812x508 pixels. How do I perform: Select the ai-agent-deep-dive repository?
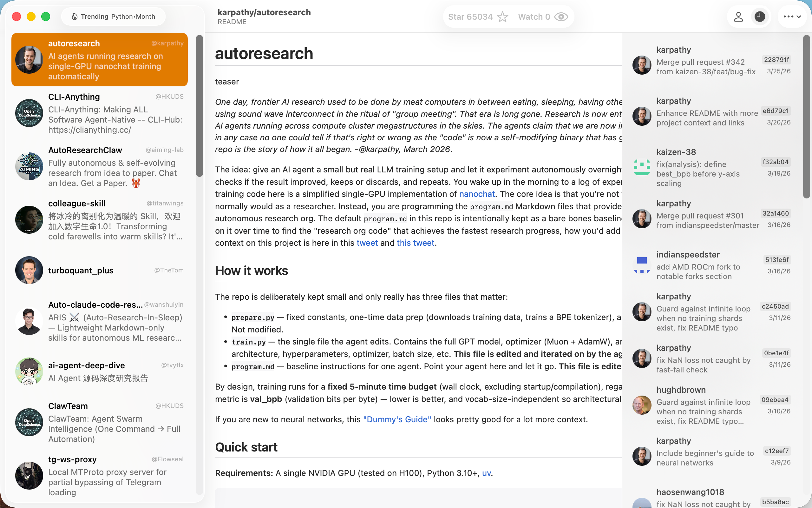coord(99,371)
